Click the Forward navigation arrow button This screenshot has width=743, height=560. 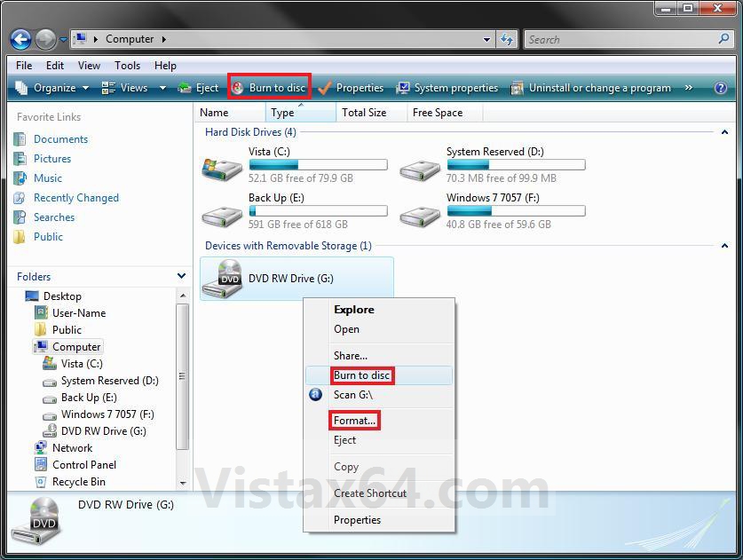pos(46,39)
